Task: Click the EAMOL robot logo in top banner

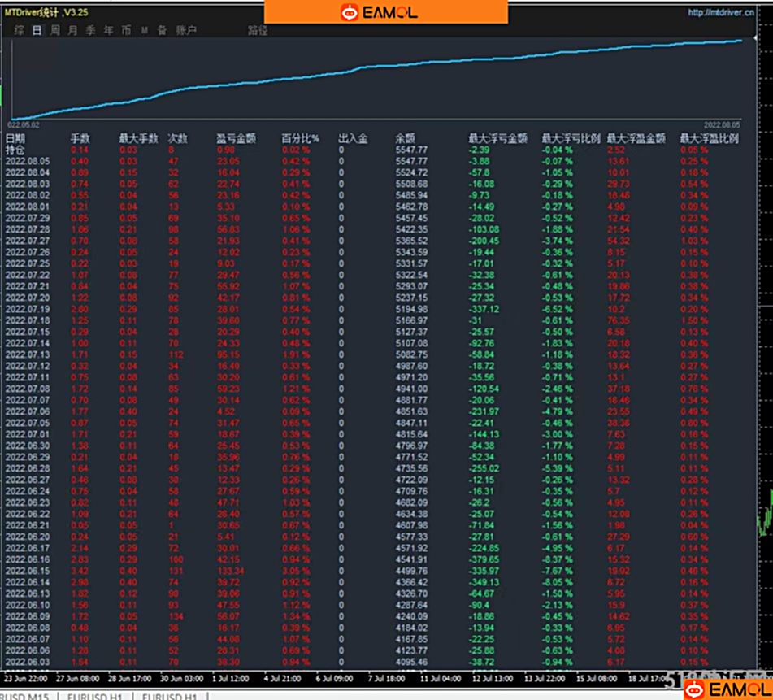Action: (350, 12)
